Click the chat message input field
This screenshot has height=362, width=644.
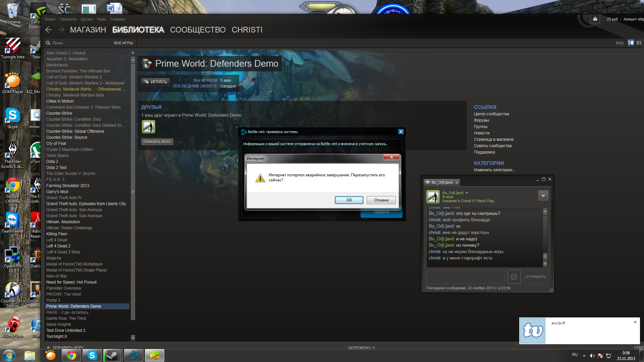[465, 277]
